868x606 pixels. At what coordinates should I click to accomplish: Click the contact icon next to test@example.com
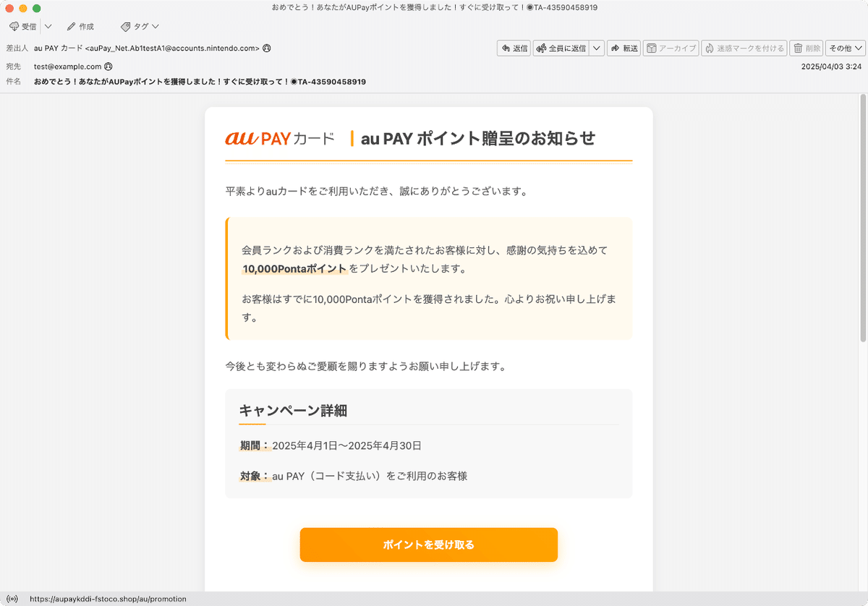coord(109,66)
